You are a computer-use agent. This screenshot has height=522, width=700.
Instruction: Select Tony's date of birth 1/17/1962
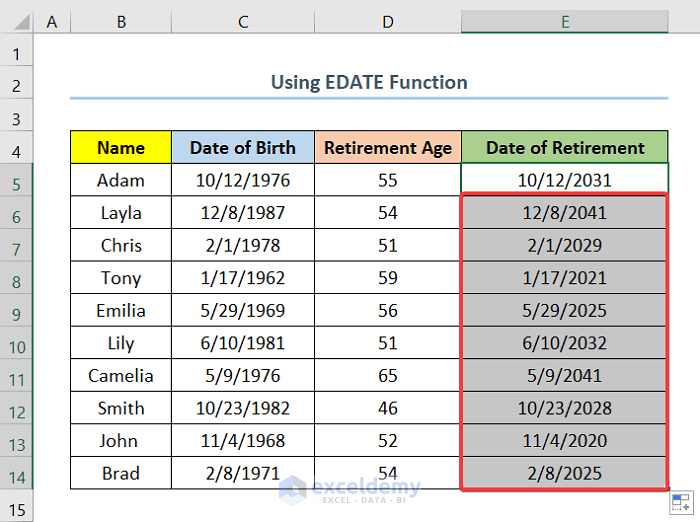[243, 278]
